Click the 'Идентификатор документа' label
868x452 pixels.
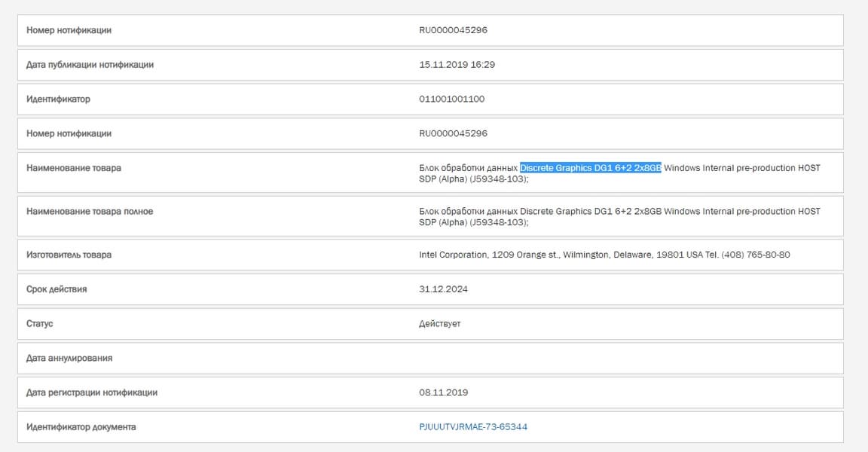(81, 427)
